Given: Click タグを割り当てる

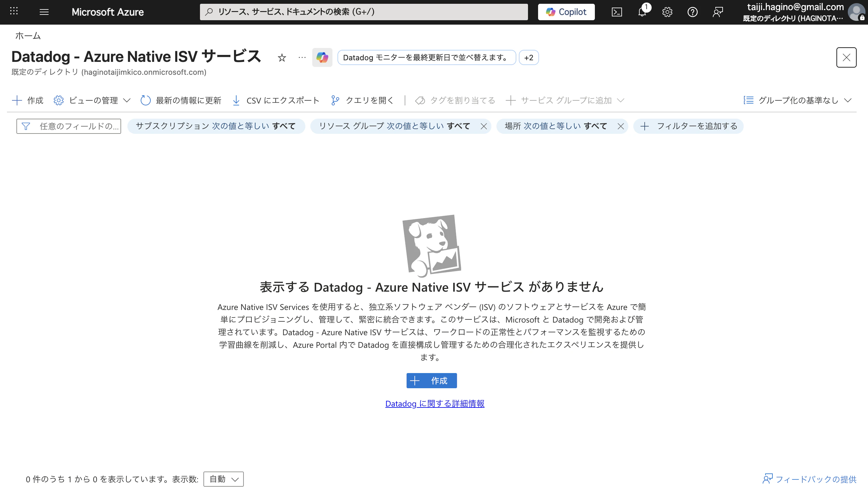Looking at the screenshot, I should tap(455, 100).
